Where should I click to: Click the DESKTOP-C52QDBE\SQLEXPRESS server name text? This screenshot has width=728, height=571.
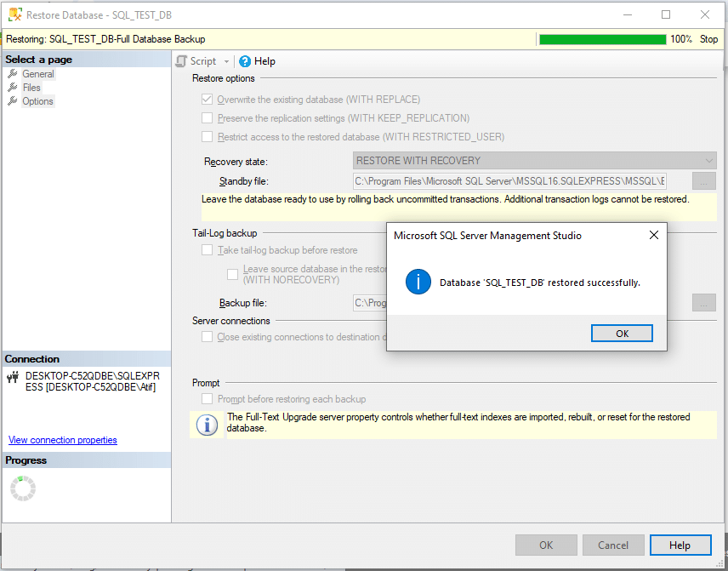(93, 381)
